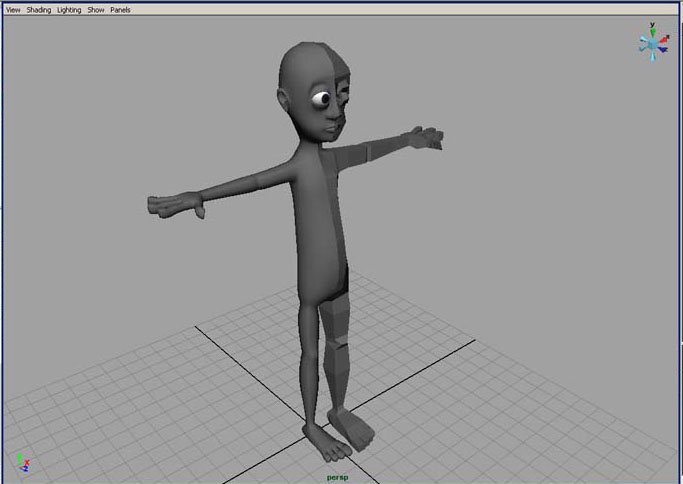Screen dimensions: 683x484
Task: Open the View menu
Action: 13,10
